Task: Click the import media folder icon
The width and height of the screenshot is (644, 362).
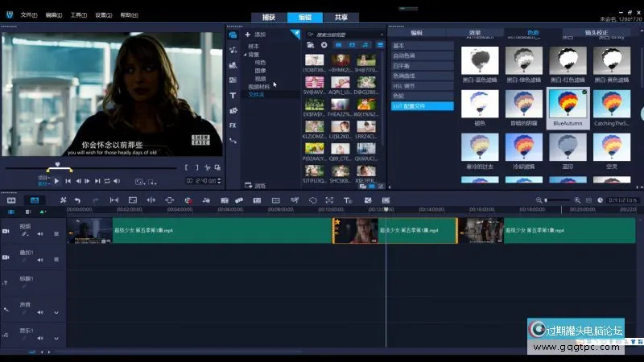Action: tap(311, 45)
